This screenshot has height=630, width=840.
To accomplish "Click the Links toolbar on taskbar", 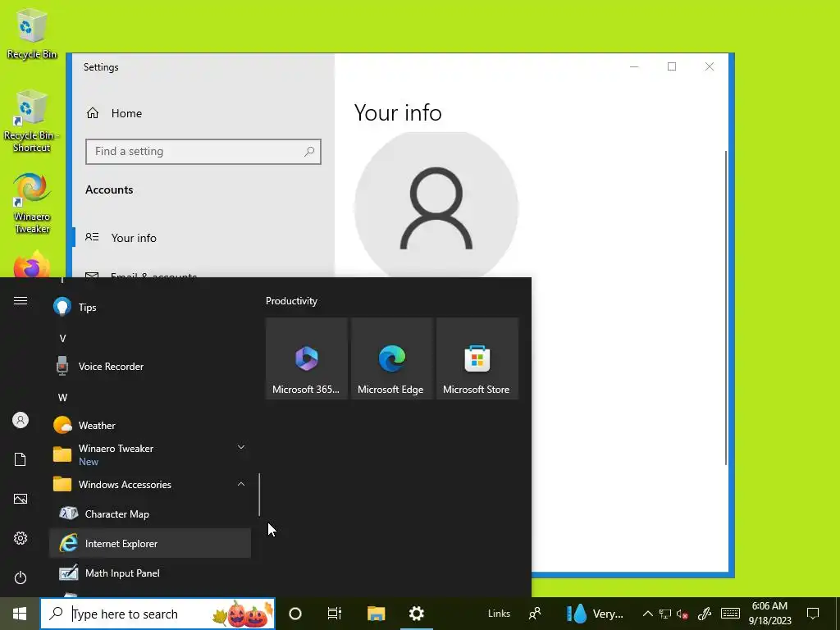I will [499, 614].
